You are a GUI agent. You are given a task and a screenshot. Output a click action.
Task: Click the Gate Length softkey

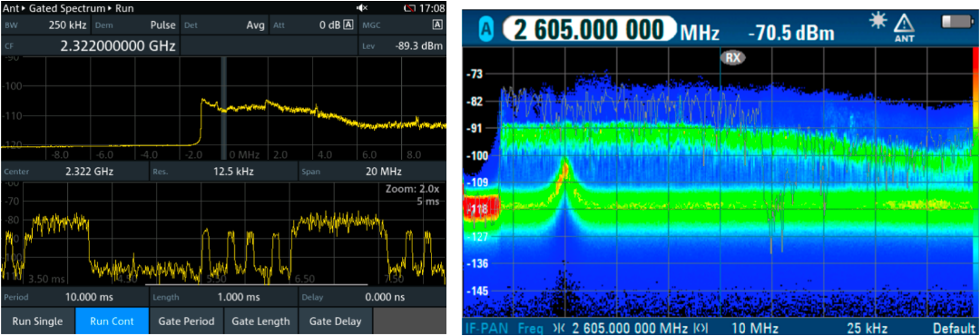pyautogui.click(x=260, y=321)
